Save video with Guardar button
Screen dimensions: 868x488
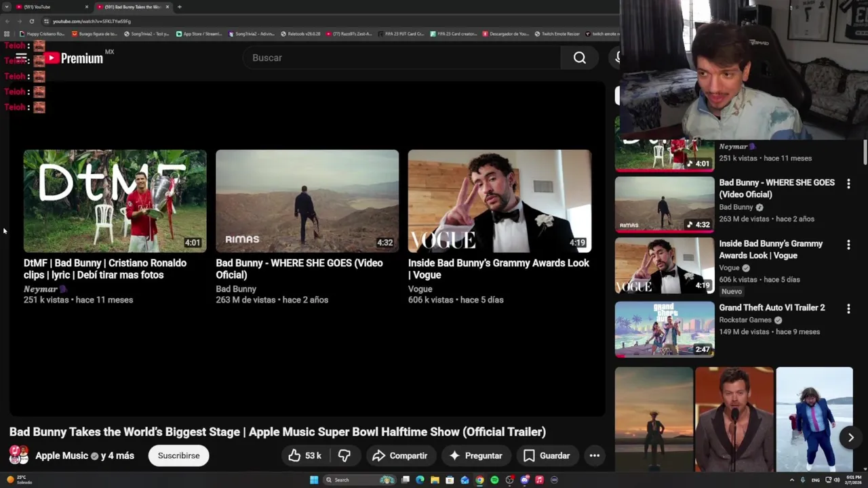coord(547,455)
